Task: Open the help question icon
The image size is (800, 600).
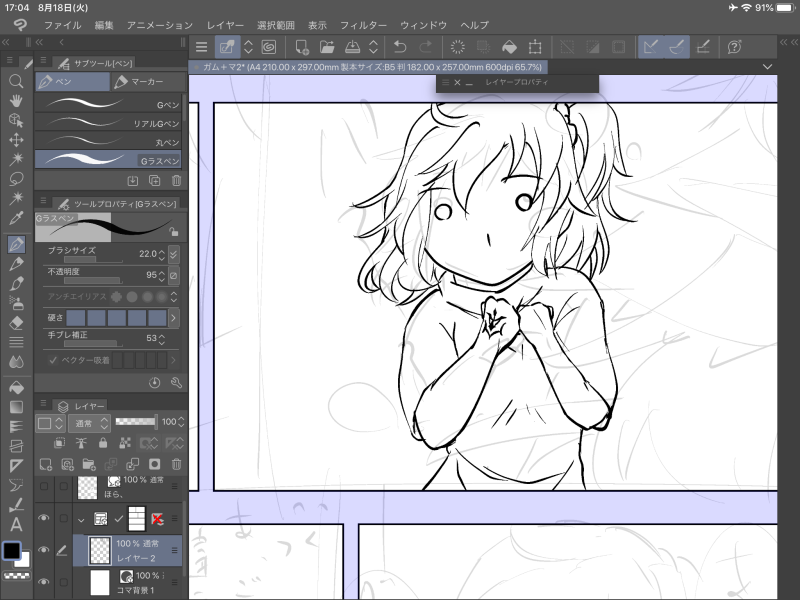Action: coord(734,47)
